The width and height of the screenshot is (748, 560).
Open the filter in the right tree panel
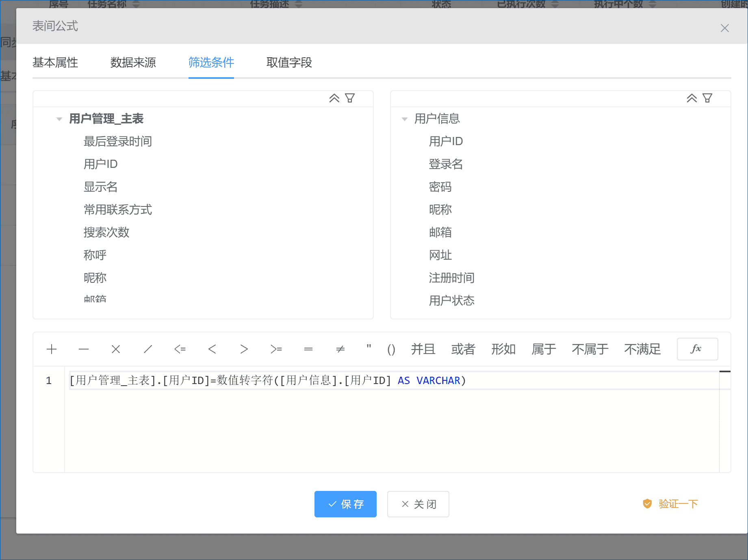click(x=707, y=98)
